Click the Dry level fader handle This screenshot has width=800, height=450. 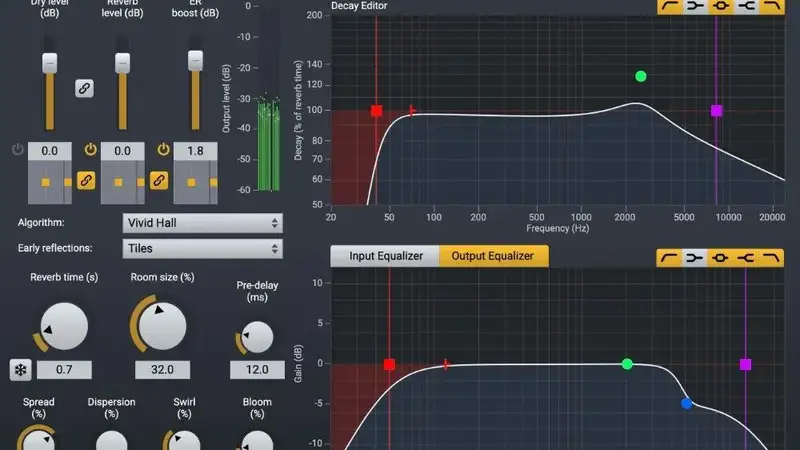tap(49, 63)
